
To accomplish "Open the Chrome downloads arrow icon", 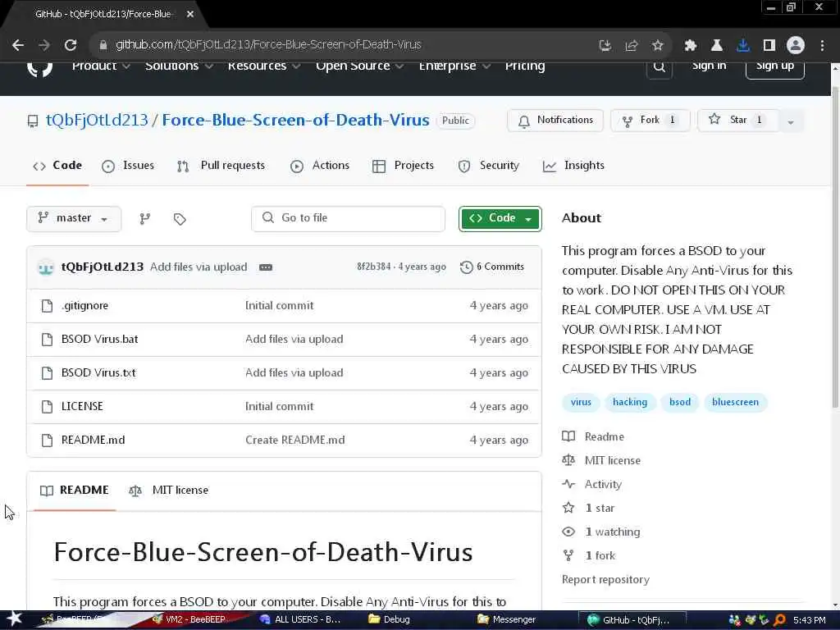I will 743,45.
